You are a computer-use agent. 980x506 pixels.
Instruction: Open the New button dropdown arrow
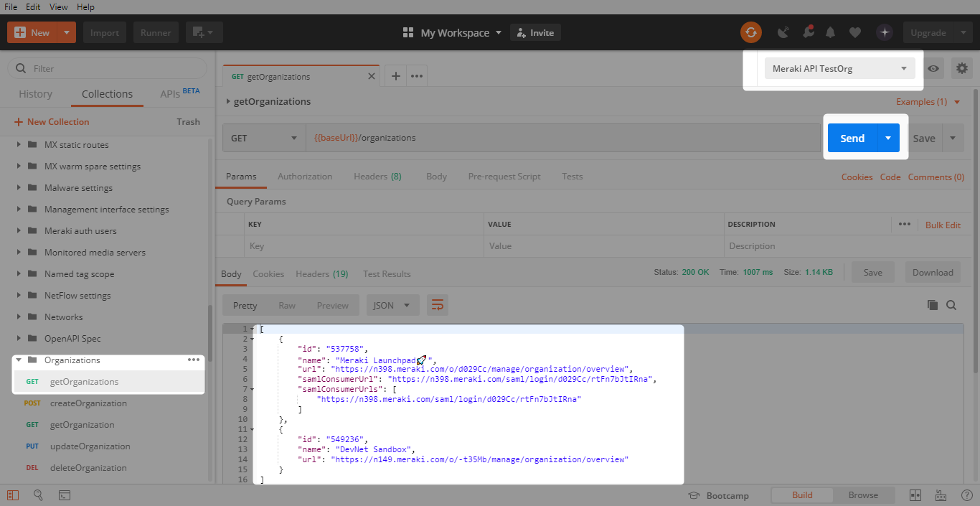coord(67,32)
